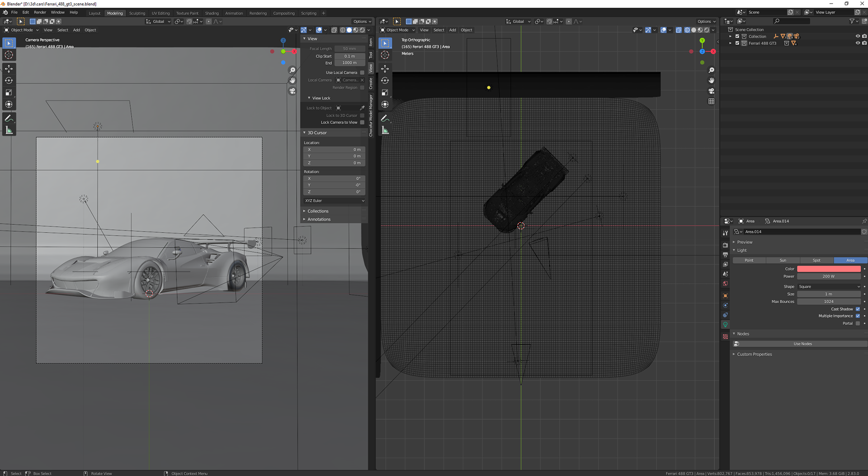This screenshot has width=868, height=476.
Task: Open the light Shape dropdown
Action: pos(829,287)
